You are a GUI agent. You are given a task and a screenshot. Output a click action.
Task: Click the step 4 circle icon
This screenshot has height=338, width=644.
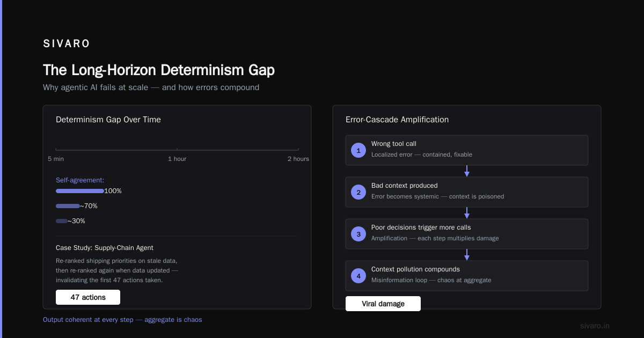coord(358,276)
